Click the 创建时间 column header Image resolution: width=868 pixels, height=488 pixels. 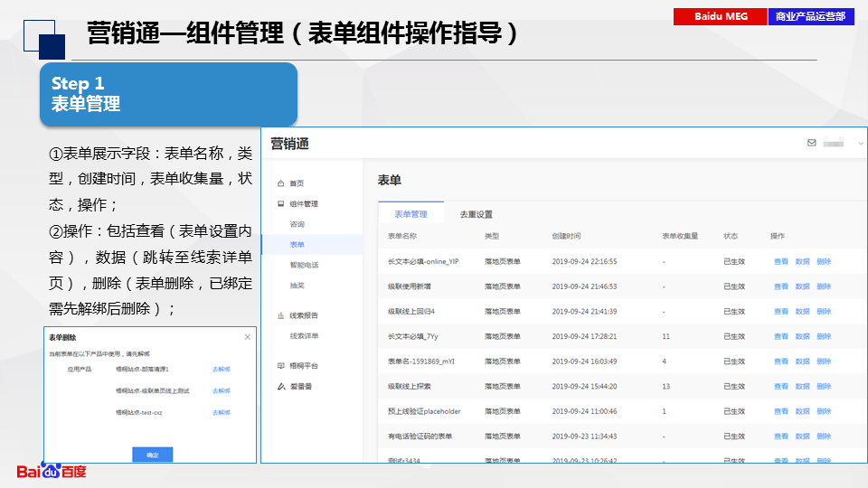tap(566, 236)
